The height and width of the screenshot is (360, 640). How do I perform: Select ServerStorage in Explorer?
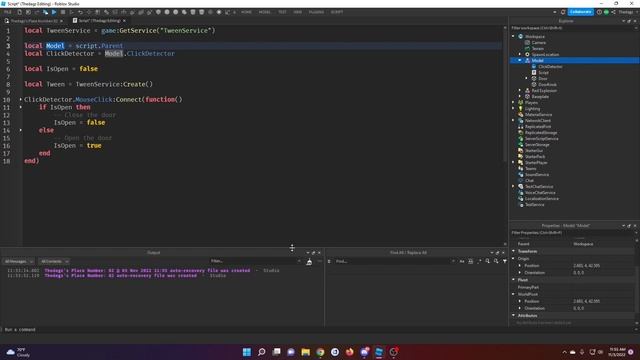[x=537, y=144]
